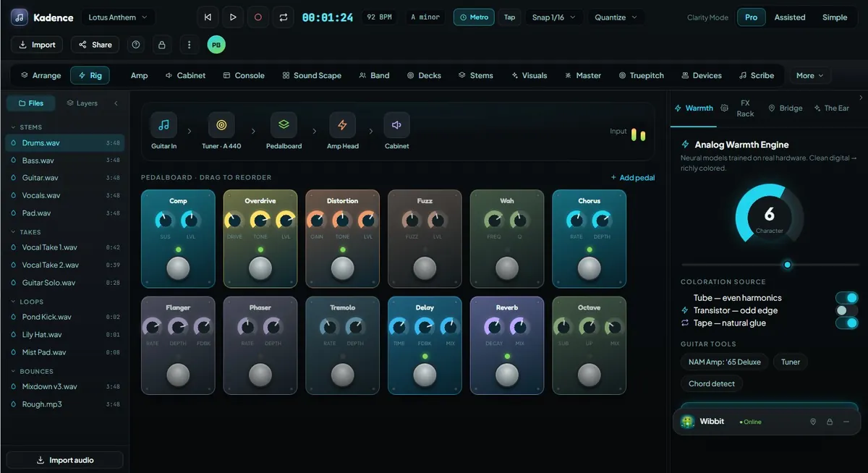The width and height of the screenshot is (868, 473).
Task: Minimize the Wibbit chat bar
Action: pyautogui.click(x=846, y=422)
